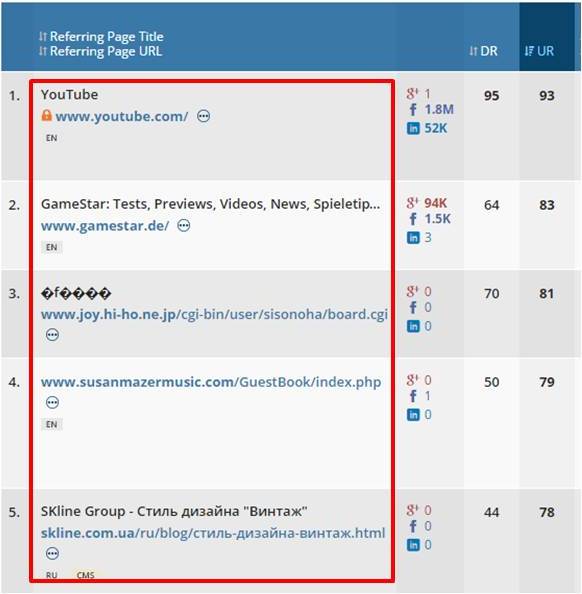Click the Google+ icon in SKline row
Image resolution: width=582 pixels, height=594 pixels.
pos(413,510)
